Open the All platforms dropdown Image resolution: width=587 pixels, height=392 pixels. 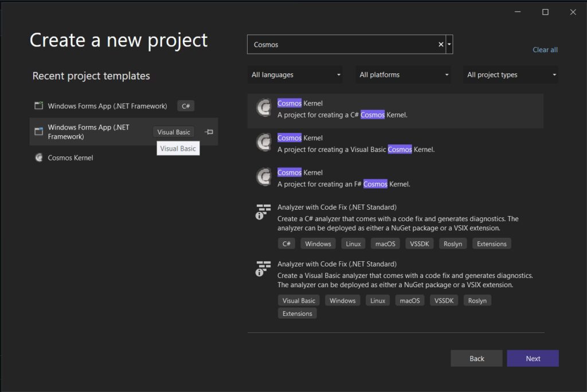click(x=404, y=75)
